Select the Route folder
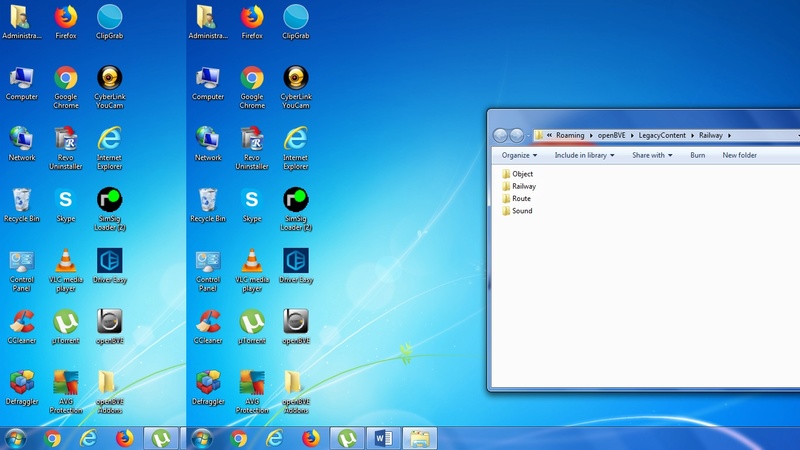This screenshot has width=800, height=450. click(x=516, y=198)
